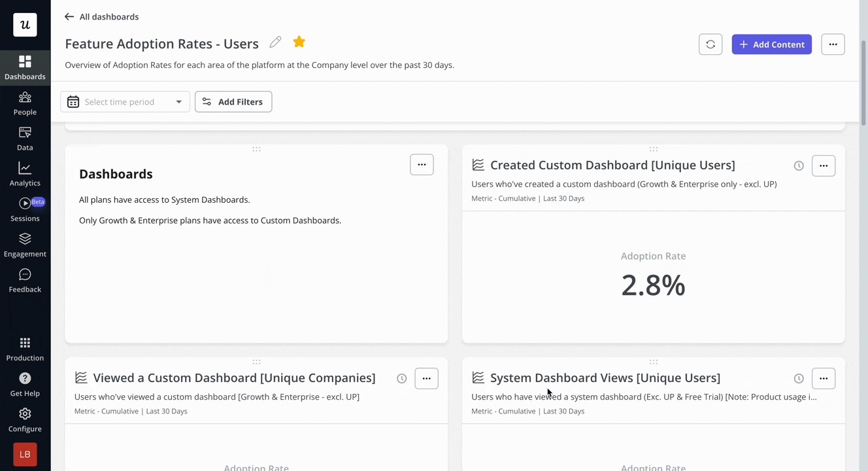Go to Analytics in sidebar
868x471 pixels.
point(25,174)
